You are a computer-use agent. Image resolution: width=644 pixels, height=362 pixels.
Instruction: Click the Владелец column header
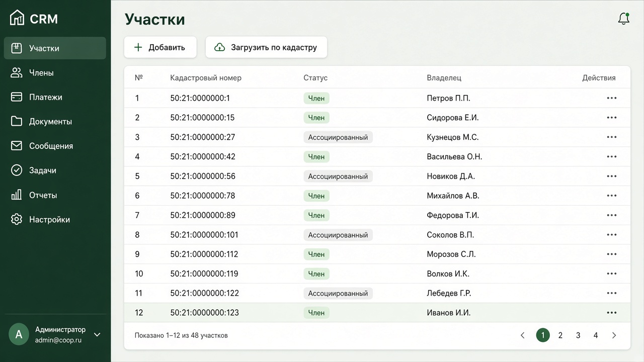[x=444, y=78]
